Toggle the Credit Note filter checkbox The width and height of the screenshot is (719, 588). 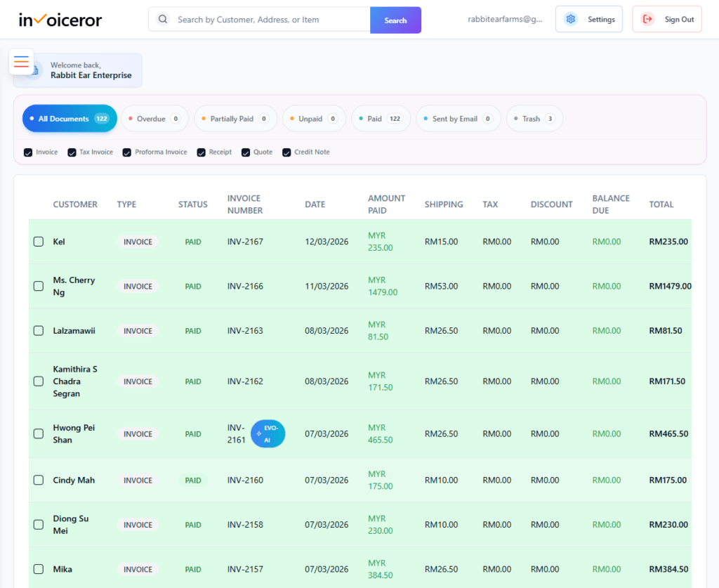coord(286,152)
